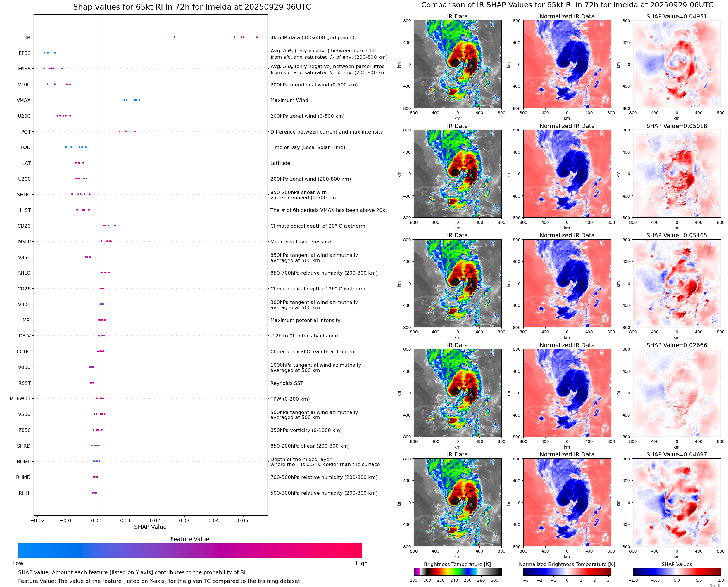Screen dimensions: 728x587
Task: Click the Normalized Brightness Temperature colorbar
Action: pos(567,572)
